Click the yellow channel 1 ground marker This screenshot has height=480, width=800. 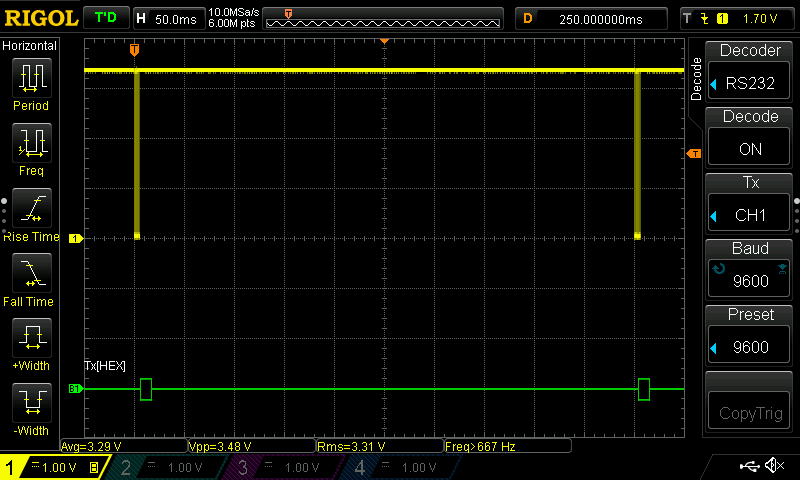(x=76, y=238)
